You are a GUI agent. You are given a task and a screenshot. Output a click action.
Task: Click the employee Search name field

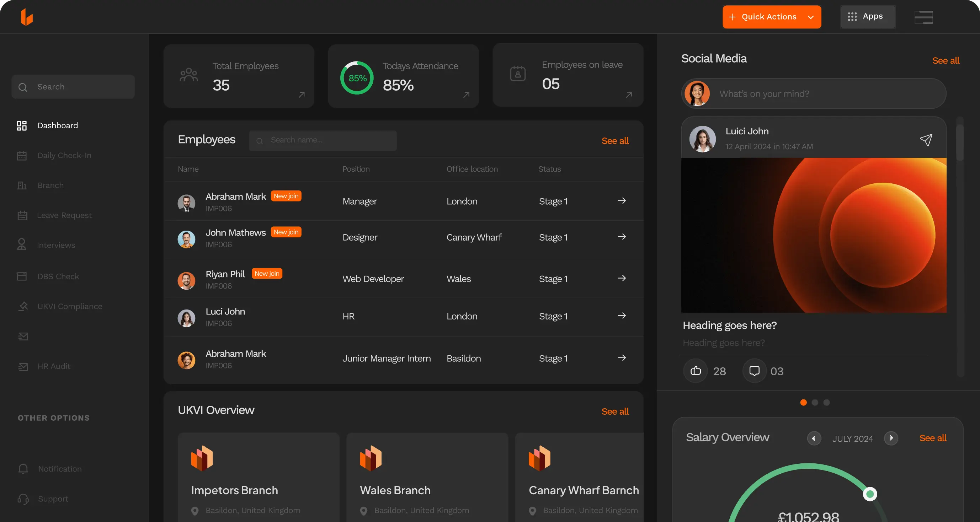323,140
